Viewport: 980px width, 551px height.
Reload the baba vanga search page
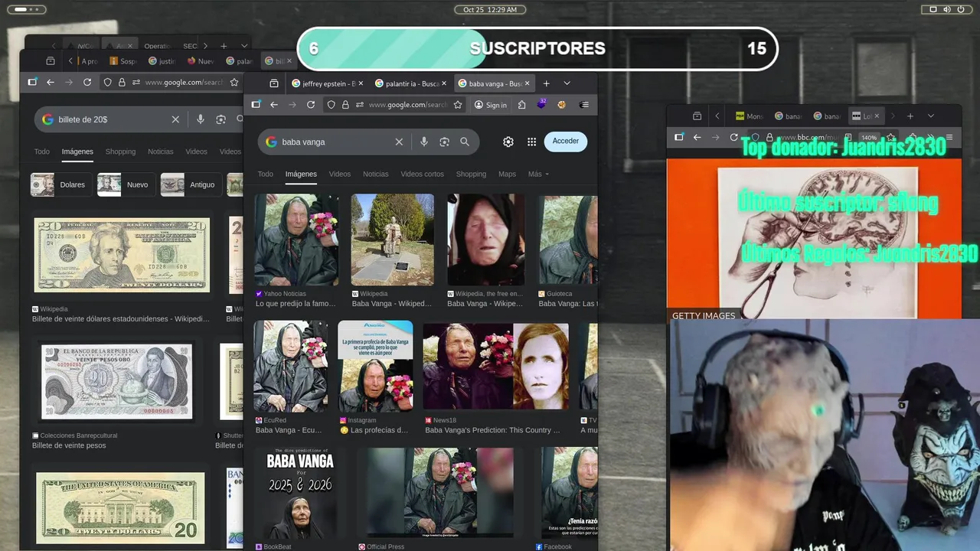coord(311,105)
